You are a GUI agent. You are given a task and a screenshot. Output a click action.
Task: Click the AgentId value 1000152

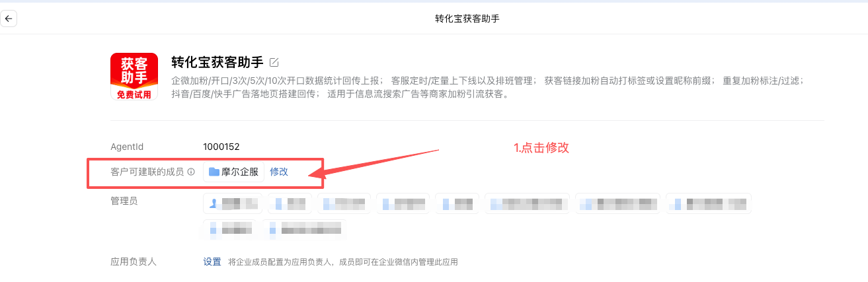click(x=221, y=147)
